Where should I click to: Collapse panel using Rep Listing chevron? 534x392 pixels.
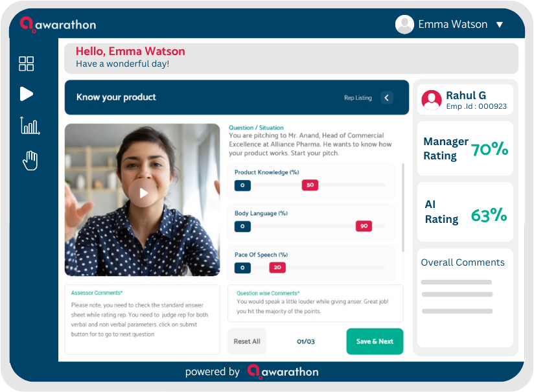pos(386,98)
